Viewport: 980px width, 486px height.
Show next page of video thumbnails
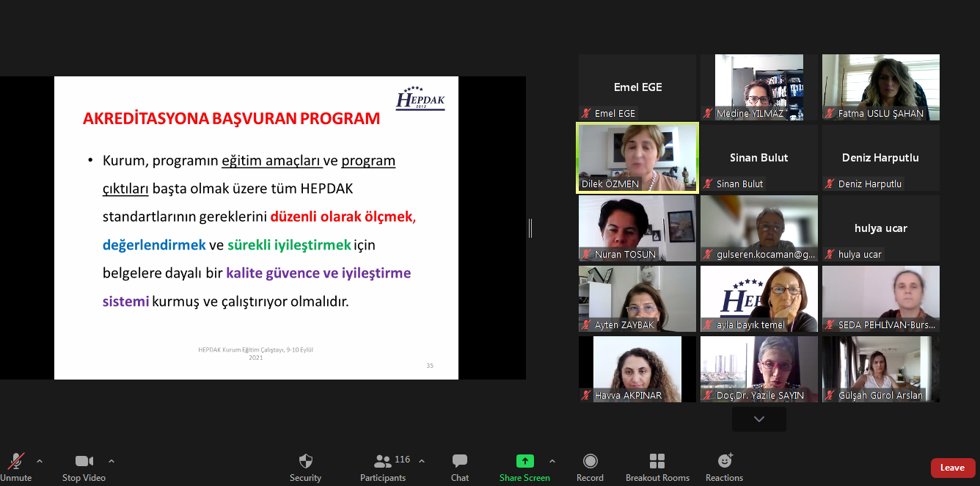(x=758, y=419)
